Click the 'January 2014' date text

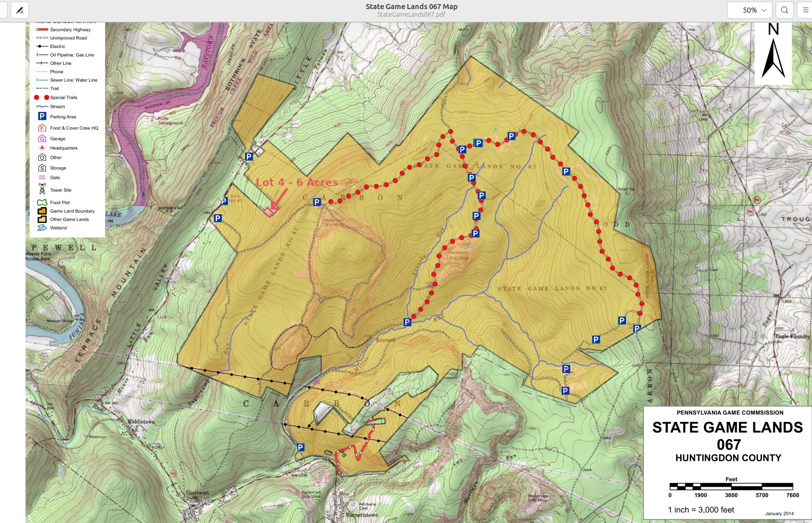pos(779,513)
